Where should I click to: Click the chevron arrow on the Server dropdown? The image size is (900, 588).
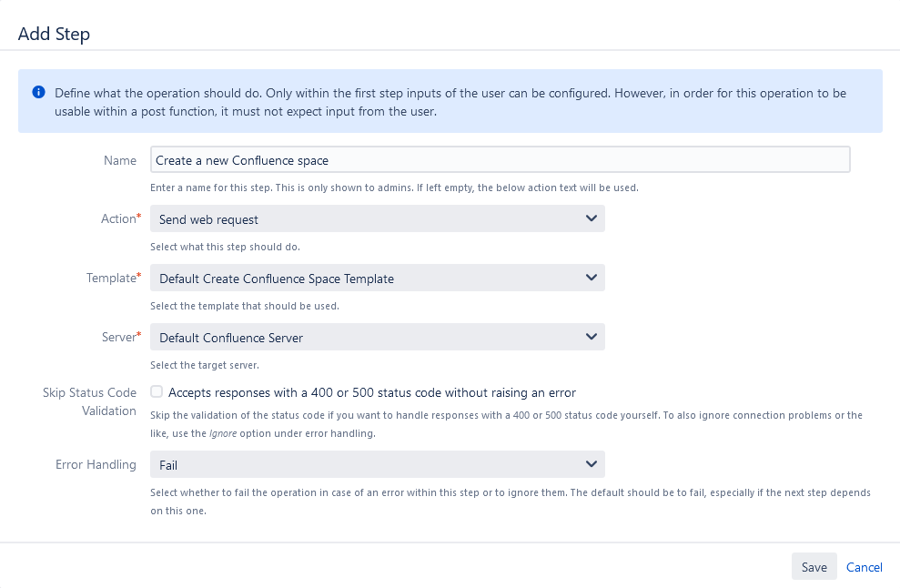point(592,337)
